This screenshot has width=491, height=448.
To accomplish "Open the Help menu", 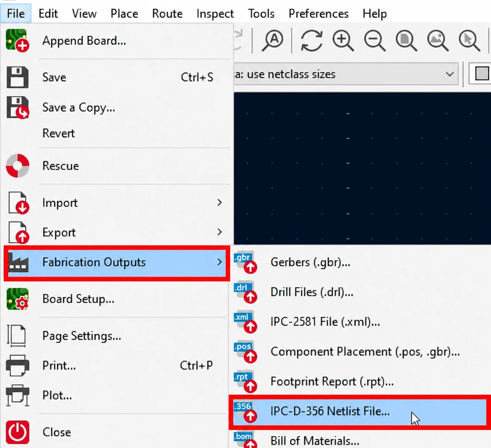I will (x=375, y=13).
